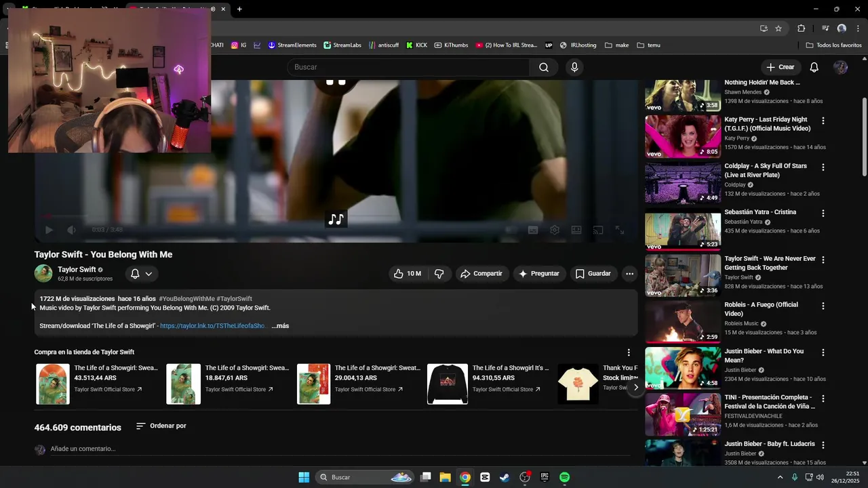Seek on the video progress bar
Screen dimensions: 868x488
click(336, 216)
